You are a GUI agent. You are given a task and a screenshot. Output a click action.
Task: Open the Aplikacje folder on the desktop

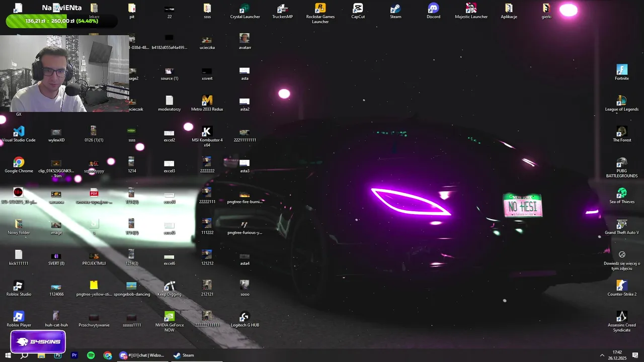(x=509, y=11)
